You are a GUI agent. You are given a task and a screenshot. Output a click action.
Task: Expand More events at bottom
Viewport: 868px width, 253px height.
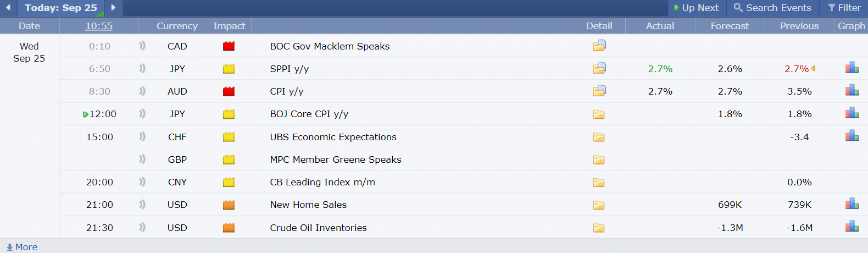pyautogui.click(x=22, y=247)
